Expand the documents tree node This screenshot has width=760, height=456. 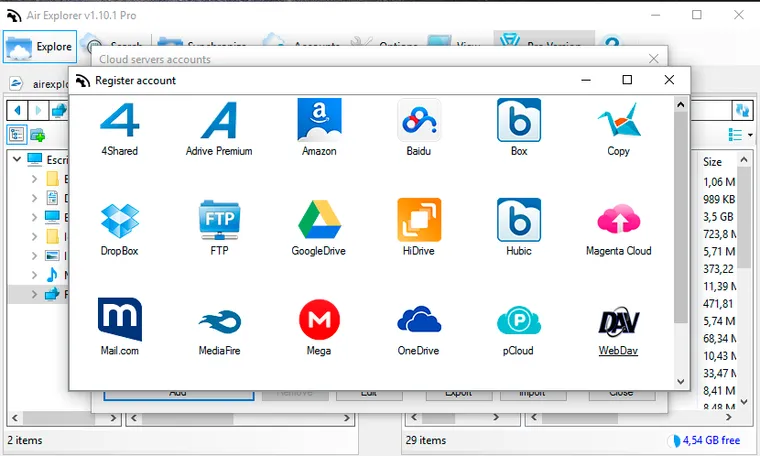34,198
